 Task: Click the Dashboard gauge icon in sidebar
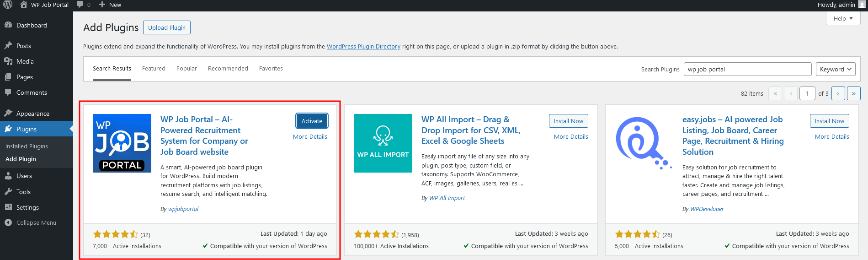pos(8,25)
